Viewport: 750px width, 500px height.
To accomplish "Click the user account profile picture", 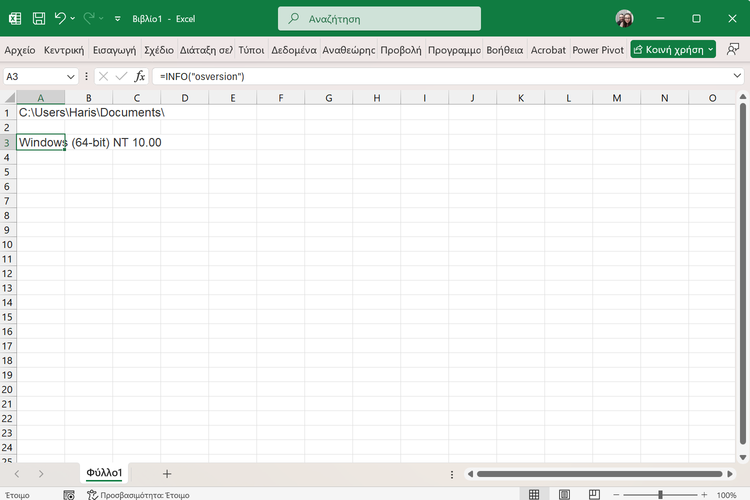I will (x=624, y=18).
